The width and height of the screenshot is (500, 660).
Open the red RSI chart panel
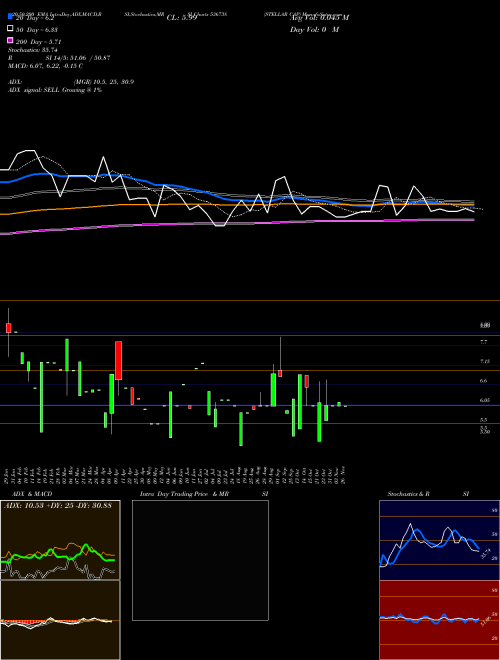pyautogui.click(x=439, y=620)
